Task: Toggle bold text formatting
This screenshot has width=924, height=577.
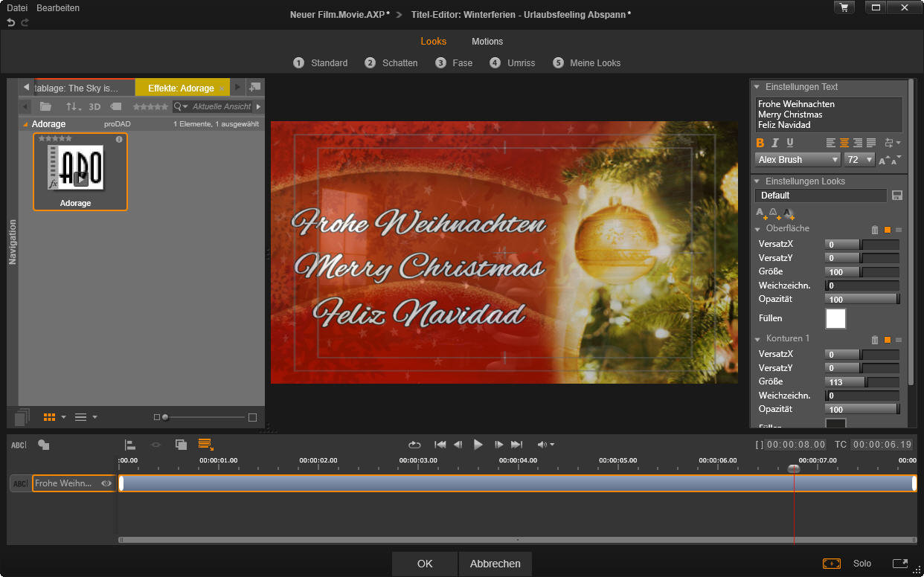Action: coord(760,143)
